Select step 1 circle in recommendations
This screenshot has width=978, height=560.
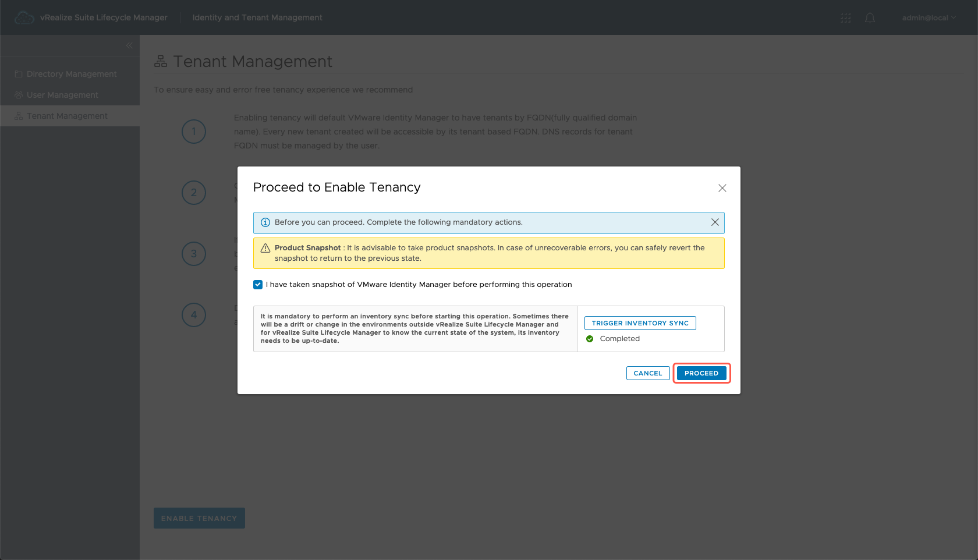coord(194,132)
